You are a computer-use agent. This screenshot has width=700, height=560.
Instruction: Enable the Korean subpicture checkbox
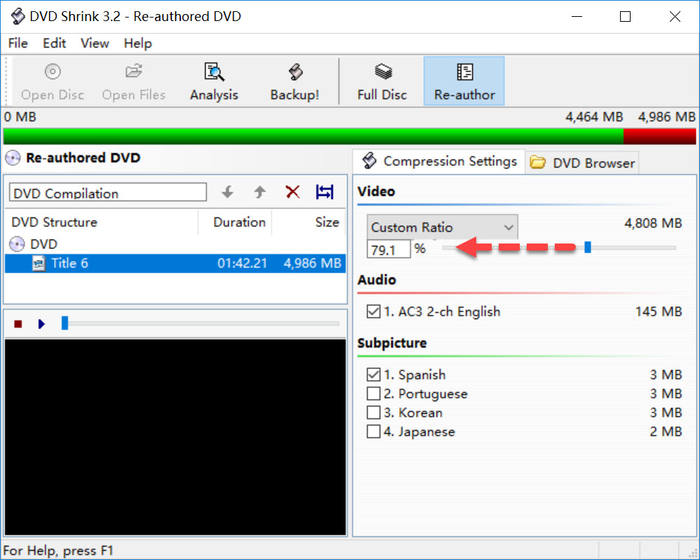click(374, 413)
